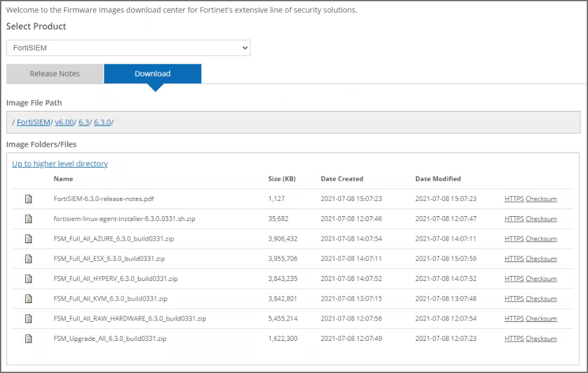Go up to higher level directory
This screenshot has width=588, height=373.
pos(60,164)
